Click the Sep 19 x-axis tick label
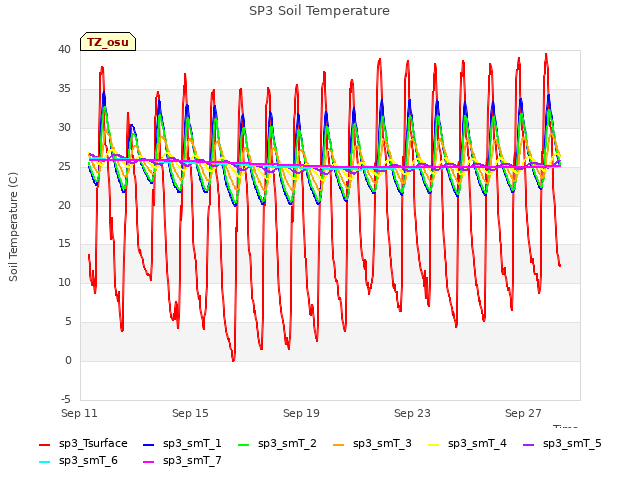This screenshot has width=640, height=480. click(301, 413)
